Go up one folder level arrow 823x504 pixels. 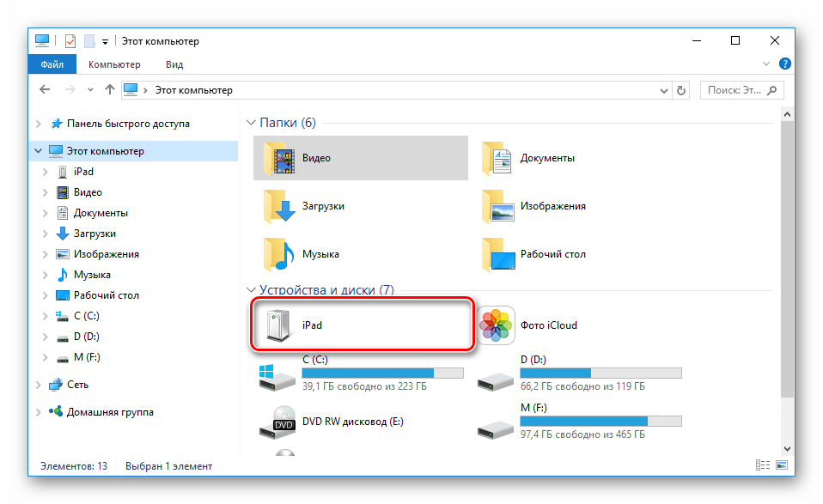(109, 90)
